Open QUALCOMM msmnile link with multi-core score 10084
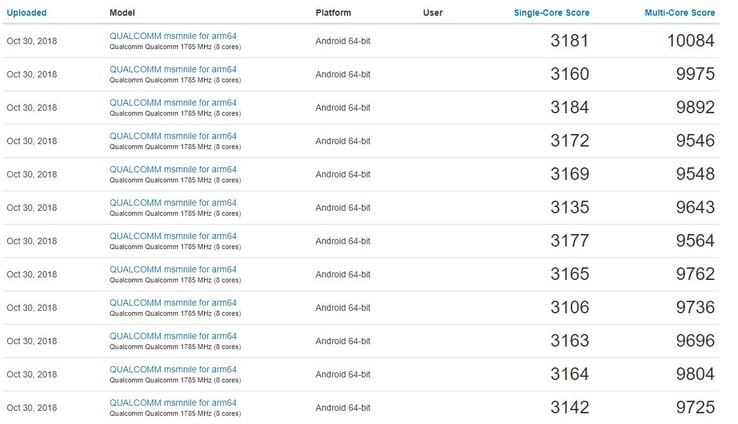Viewport: 738px width, 424px height. [x=173, y=36]
